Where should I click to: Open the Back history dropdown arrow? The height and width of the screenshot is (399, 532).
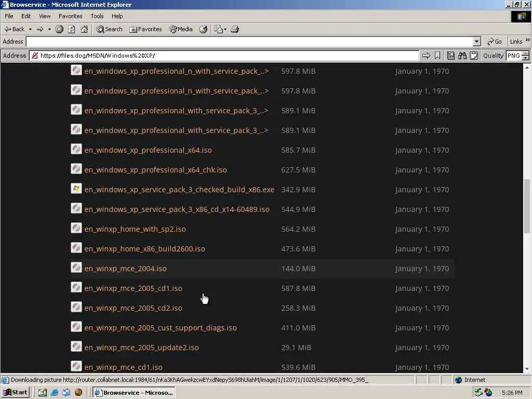click(x=30, y=29)
